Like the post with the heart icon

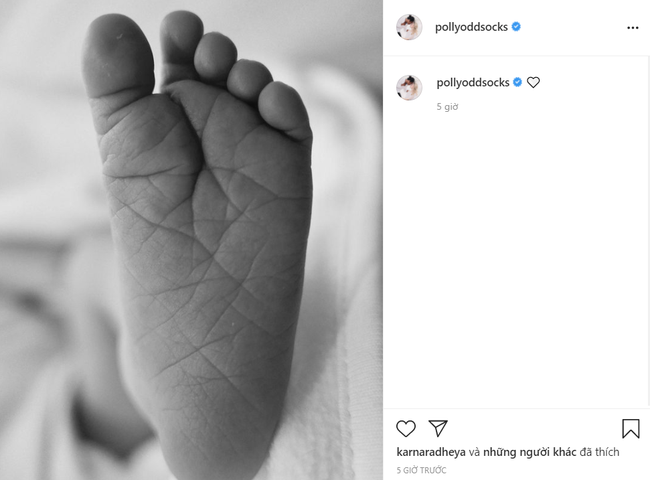pos(405,428)
